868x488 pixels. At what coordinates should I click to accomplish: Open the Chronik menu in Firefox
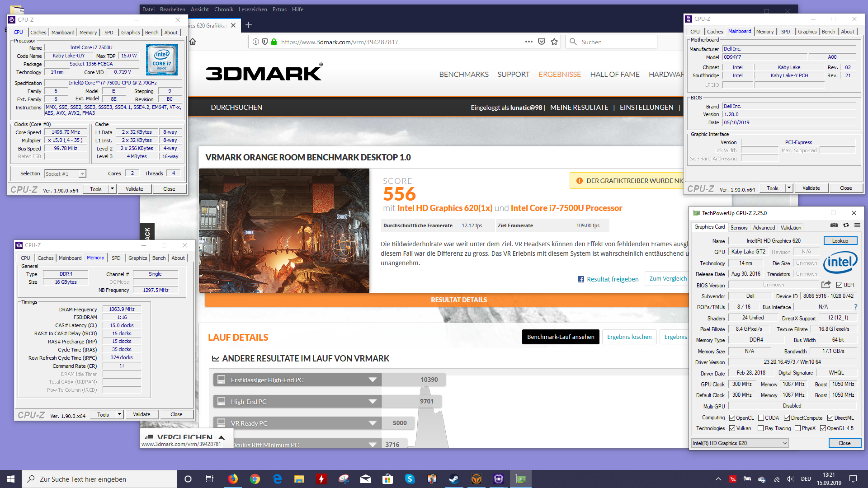pos(223,9)
